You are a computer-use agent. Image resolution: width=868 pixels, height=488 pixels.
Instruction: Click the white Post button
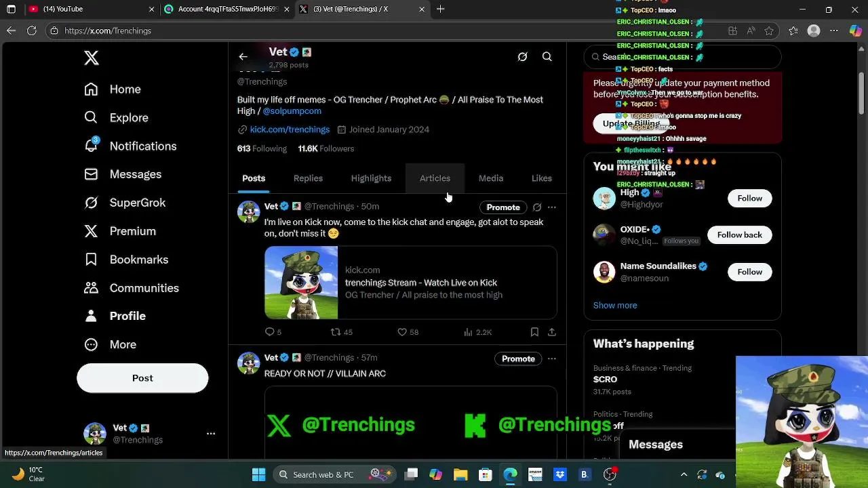142,378
